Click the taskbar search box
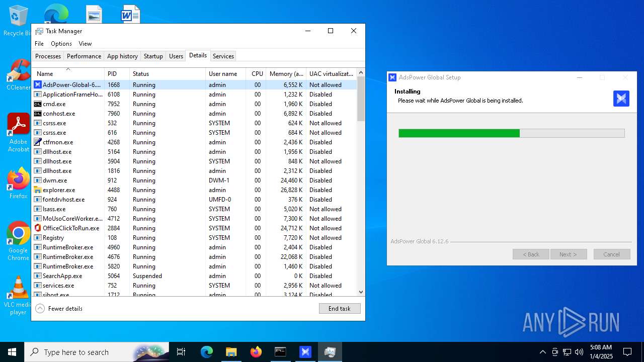The image size is (644, 362). pyautogui.click(x=97, y=352)
